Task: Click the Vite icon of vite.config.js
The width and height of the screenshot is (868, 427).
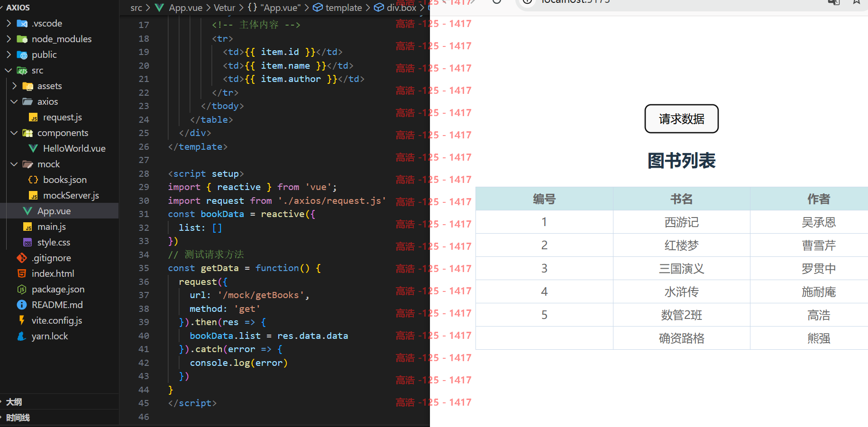Action: tap(22, 320)
